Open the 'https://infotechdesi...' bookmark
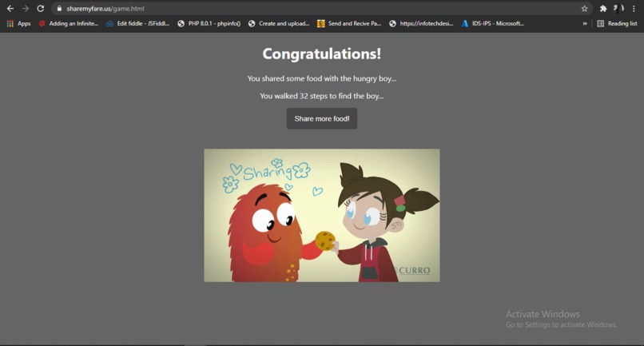The width and height of the screenshot is (644, 346). tap(421, 23)
